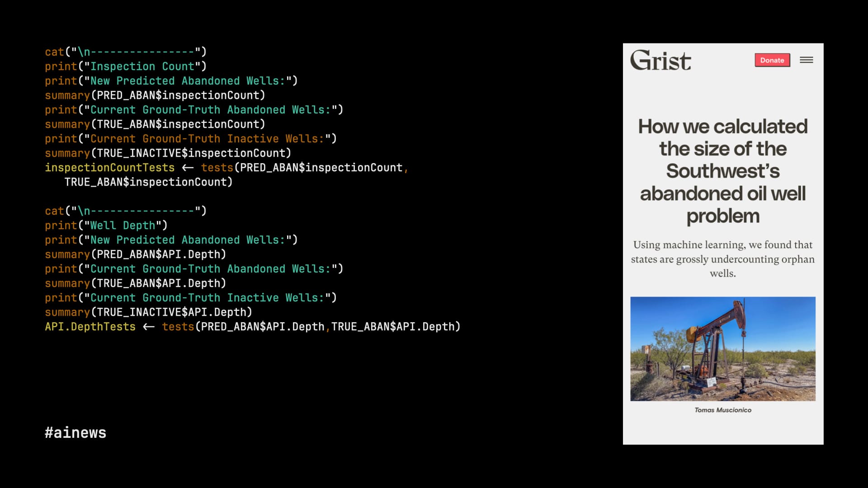
Task: Click the TRUE_ABAN$inspectionCount summary line
Action: point(155,124)
